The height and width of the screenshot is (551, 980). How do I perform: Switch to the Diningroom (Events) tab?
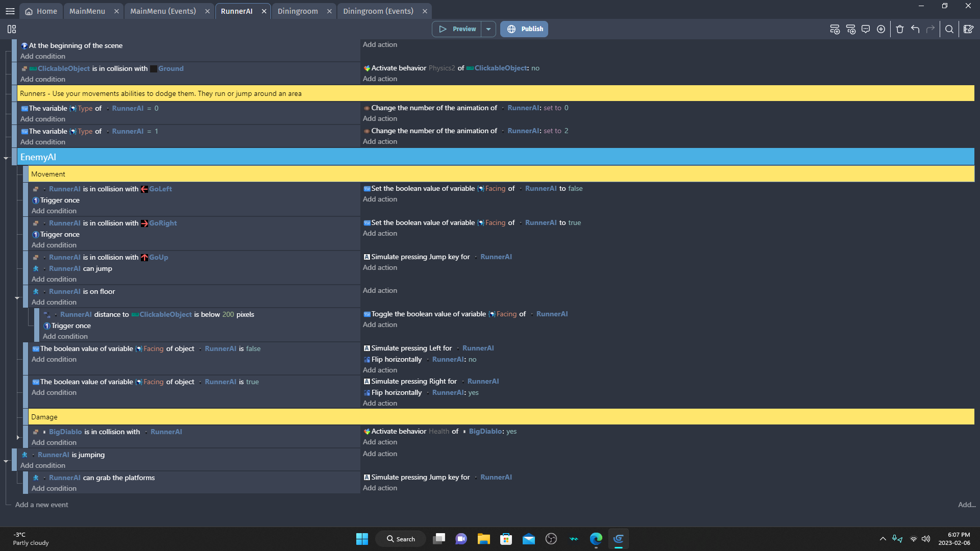click(x=378, y=11)
